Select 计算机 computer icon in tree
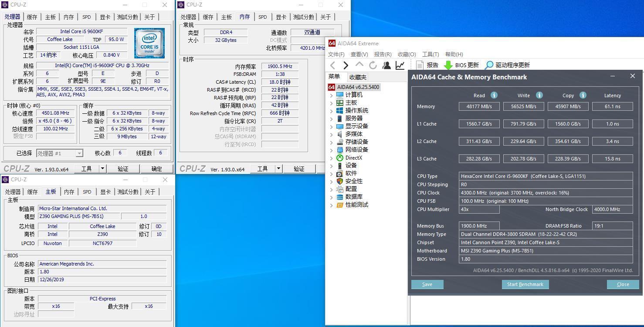 click(340, 95)
